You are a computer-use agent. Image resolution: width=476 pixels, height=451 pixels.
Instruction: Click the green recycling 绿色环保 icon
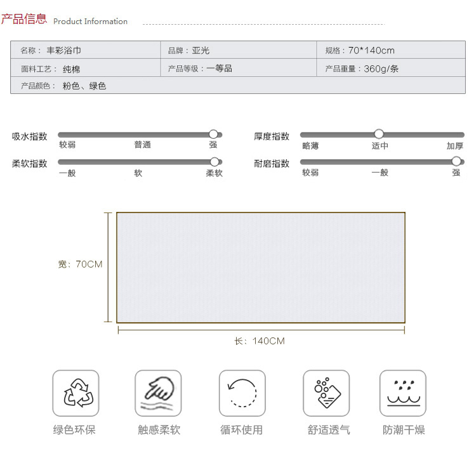coord(76,393)
